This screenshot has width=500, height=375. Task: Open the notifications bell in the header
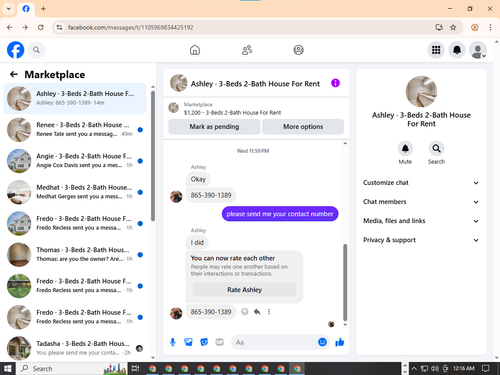pos(457,50)
